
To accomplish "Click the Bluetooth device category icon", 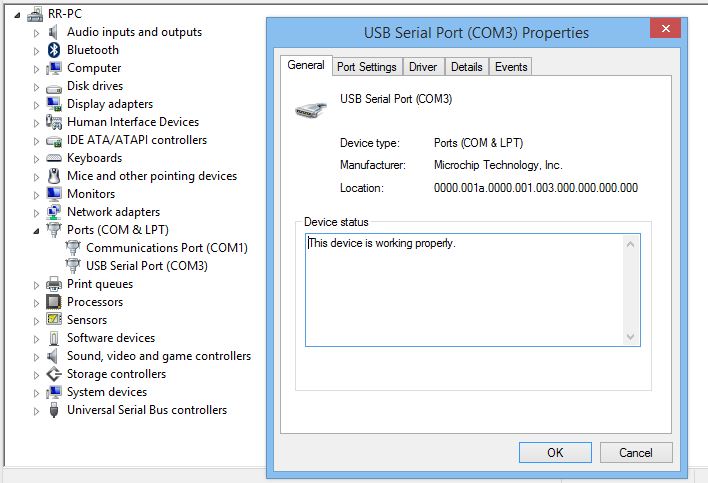I will [55, 50].
